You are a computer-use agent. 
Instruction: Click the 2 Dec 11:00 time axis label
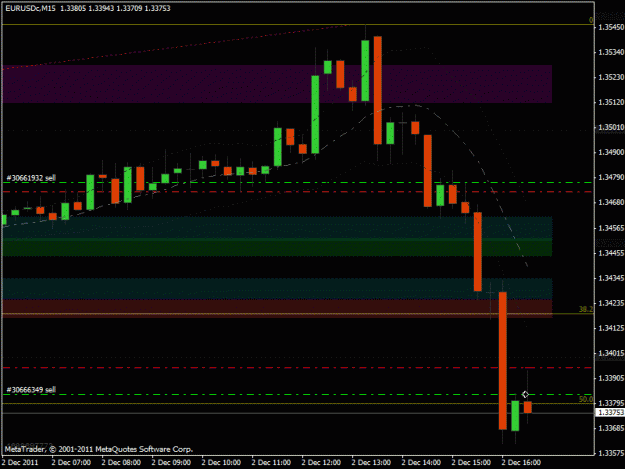point(271,463)
